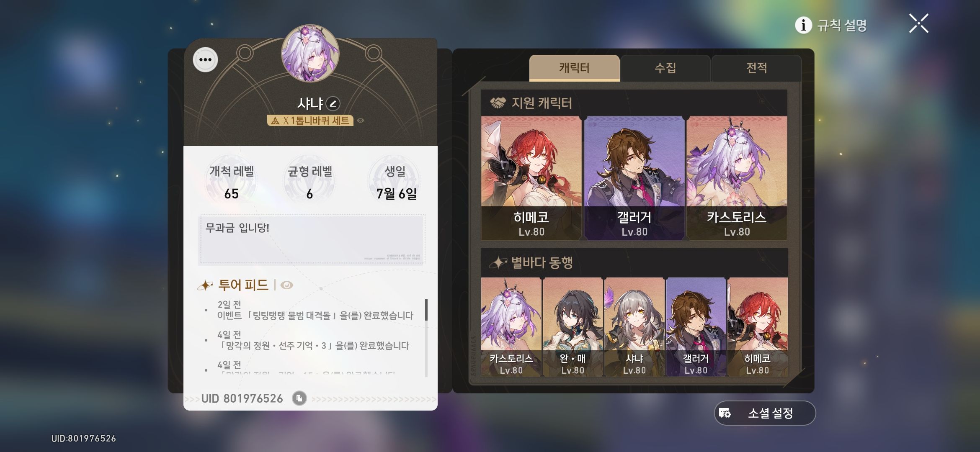Copy UID with the copy icon
This screenshot has width=980, height=452.
coord(299,398)
